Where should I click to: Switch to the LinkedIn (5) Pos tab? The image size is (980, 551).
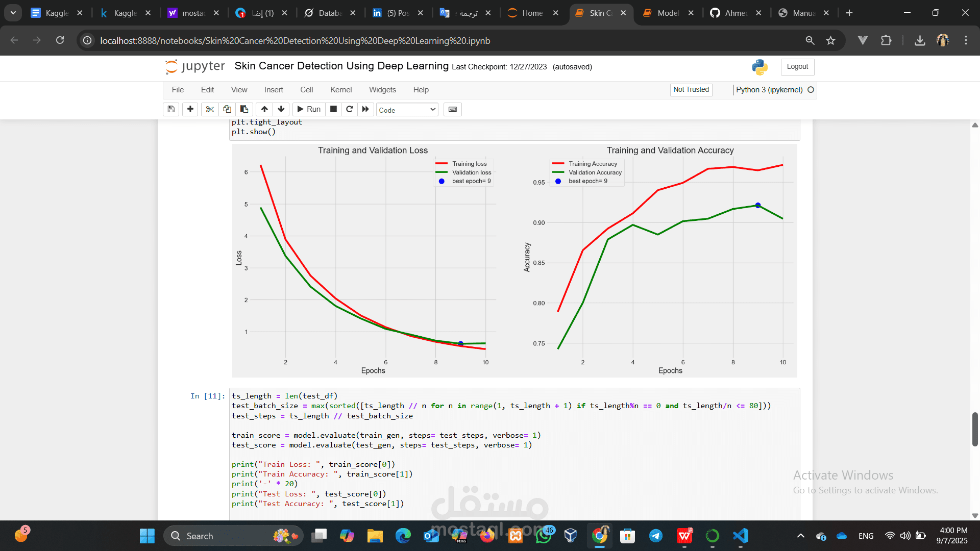click(398, 13)
